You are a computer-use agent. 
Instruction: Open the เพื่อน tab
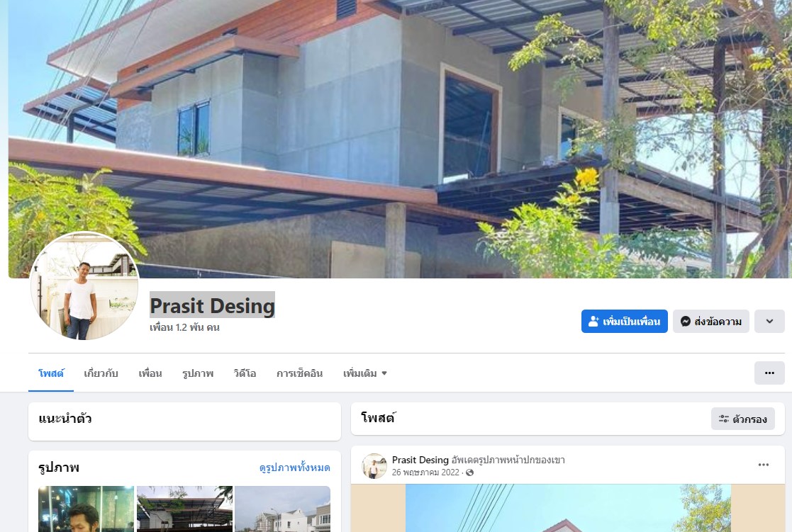[x=150, y=373]
